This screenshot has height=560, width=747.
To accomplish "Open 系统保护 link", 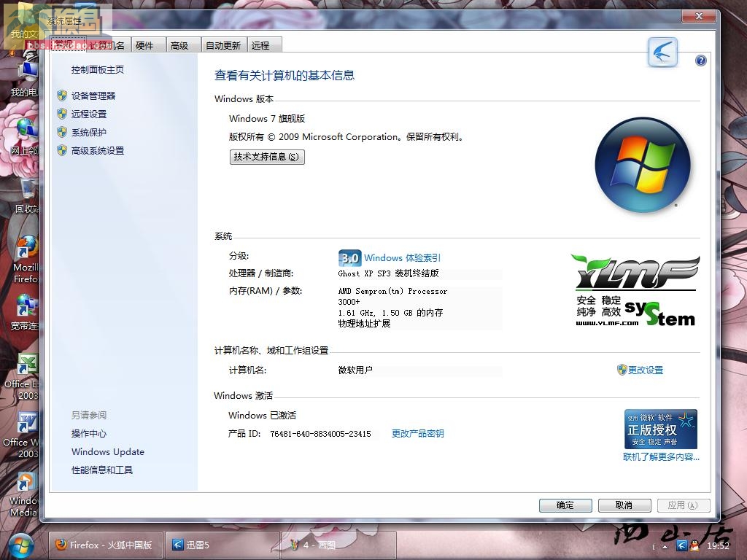I will 89,132.
